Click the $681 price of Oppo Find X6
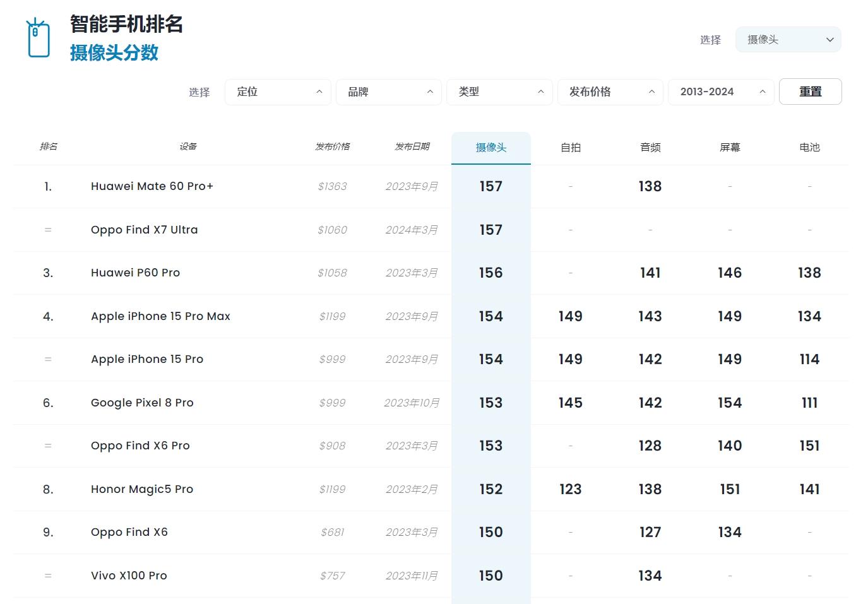This screenshot has height=604, width=868. 333,532
